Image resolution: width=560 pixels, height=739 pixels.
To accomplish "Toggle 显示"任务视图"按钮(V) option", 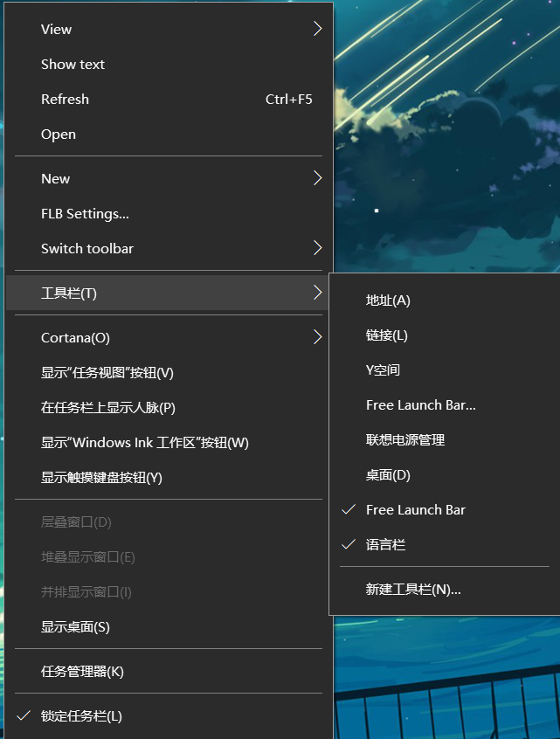I will [107, 373].
